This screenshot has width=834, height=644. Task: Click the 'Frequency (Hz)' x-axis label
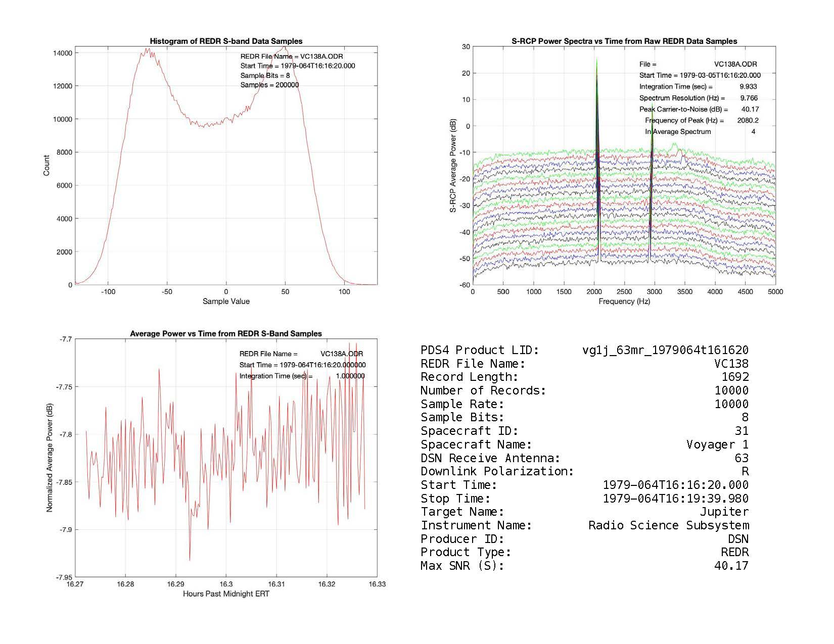pyautogui.click(x=624, y=302)
